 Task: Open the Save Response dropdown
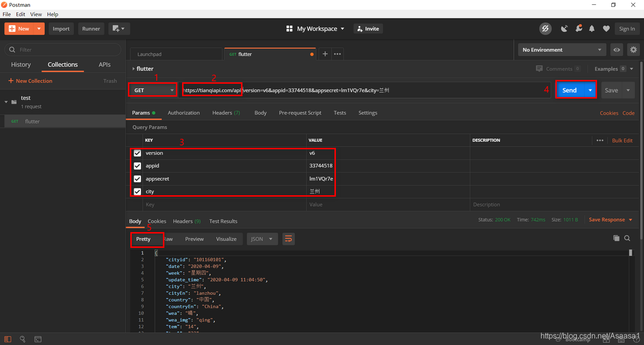[x=610, y=220]
